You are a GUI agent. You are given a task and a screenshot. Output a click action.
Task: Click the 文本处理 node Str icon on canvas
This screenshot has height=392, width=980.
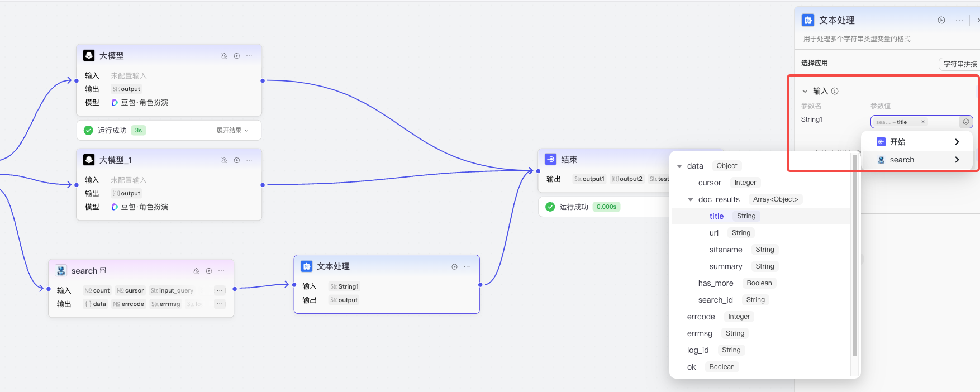pos(307,266)
